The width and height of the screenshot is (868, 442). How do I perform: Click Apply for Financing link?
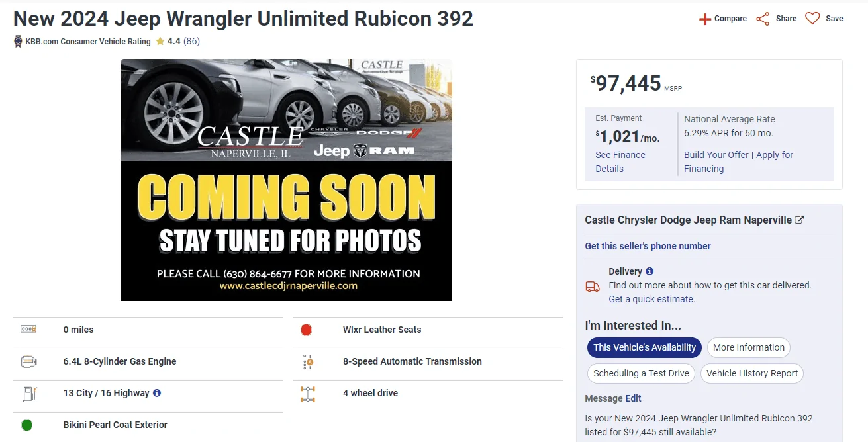click(x=739, y=161)
